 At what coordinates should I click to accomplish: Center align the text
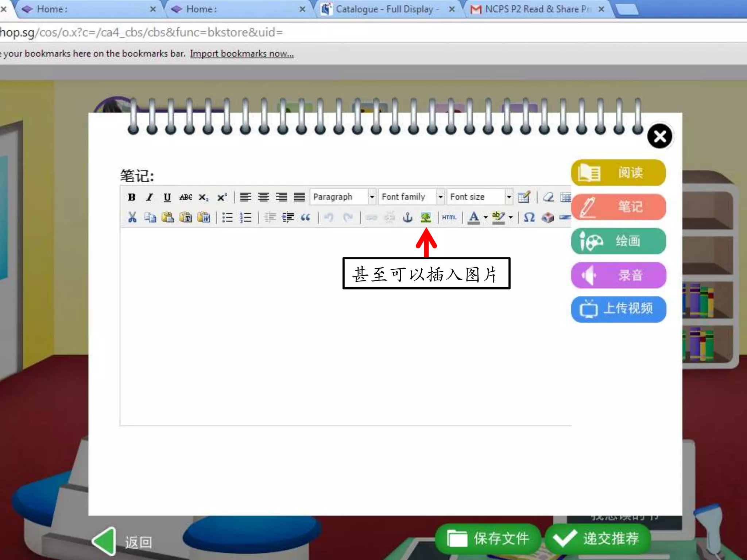(263, 197)
